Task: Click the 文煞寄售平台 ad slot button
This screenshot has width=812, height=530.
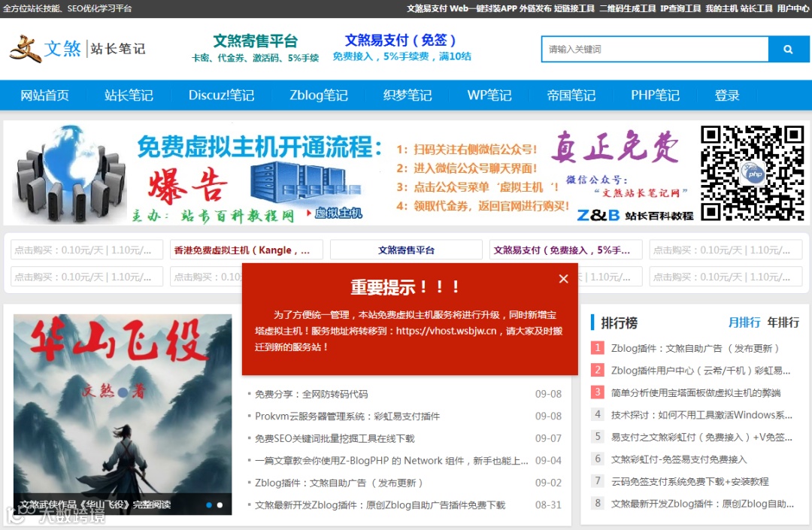Action: point(406,250)
